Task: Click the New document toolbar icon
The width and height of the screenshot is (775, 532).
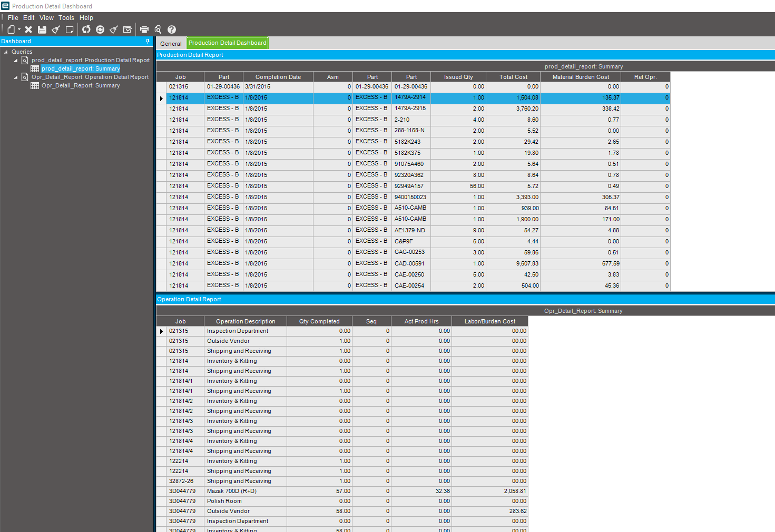Action: click(x=11, y=29)
